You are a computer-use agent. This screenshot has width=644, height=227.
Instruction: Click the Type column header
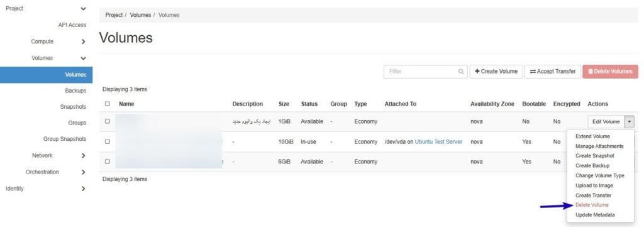coord(360,104)
